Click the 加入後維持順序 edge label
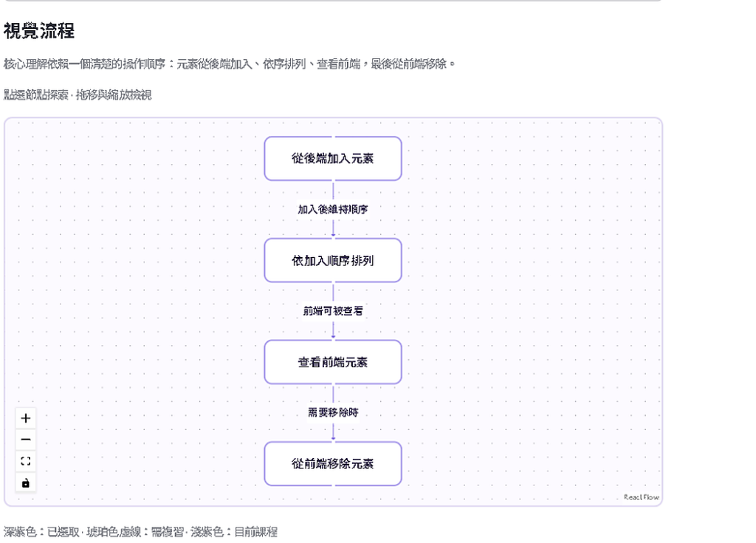The height and width of the screenshot is (543, 756). [x=333, y=210]
